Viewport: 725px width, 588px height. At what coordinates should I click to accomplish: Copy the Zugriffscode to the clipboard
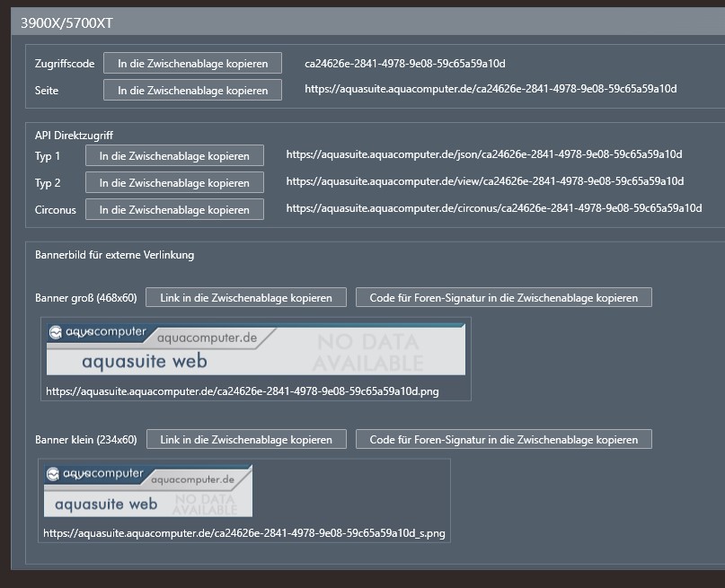pos(192,63)
